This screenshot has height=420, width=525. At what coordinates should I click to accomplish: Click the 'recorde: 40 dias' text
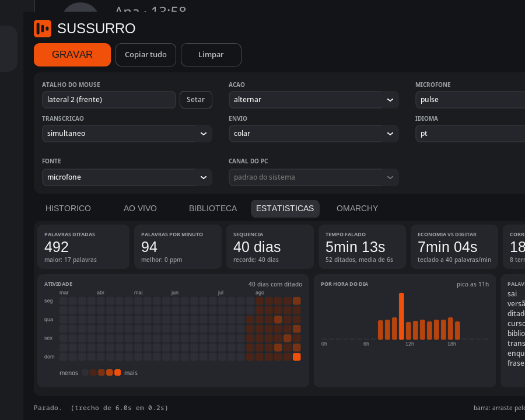point(256,260)
